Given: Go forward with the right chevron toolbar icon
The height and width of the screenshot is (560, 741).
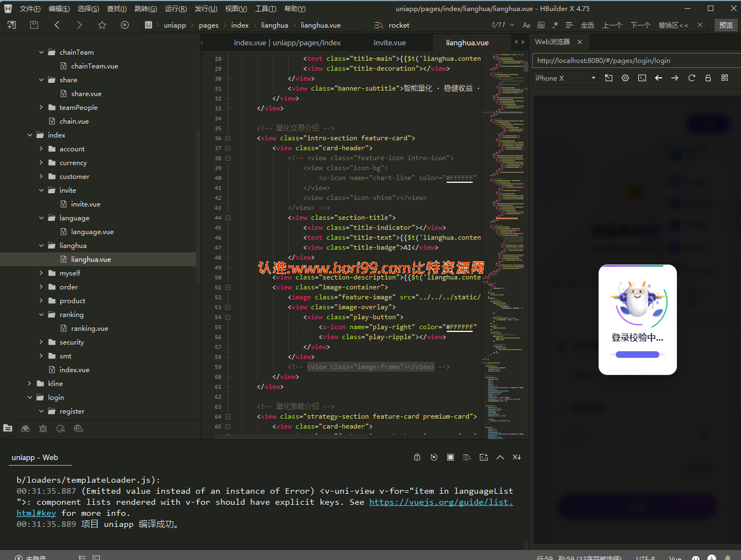Looking at the screenshot, I should [79, 25].
